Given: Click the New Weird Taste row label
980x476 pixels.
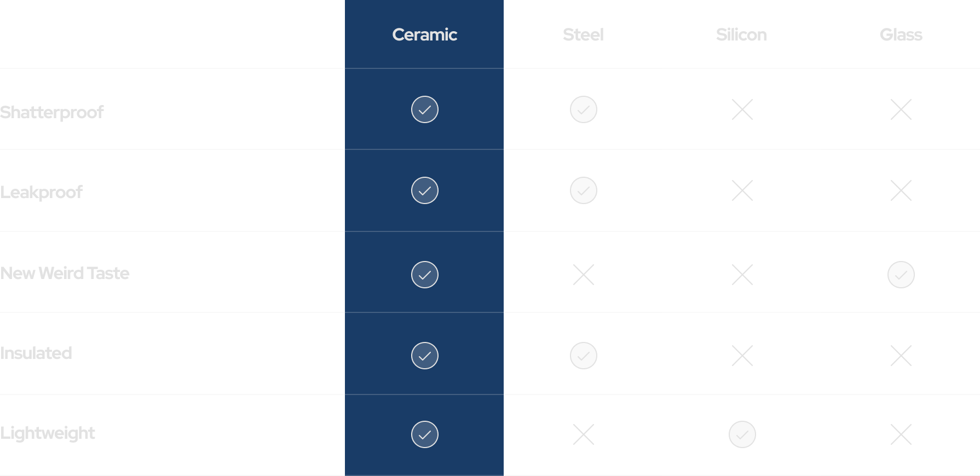Looking at the screenshot, I should [x=65, y=273].
